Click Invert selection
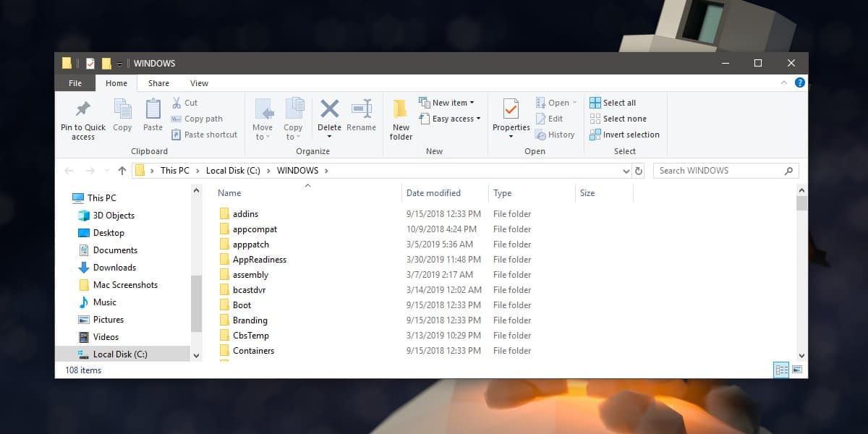Image resolution: width=868 pixels, height=434 pixels. coord(624,135)
